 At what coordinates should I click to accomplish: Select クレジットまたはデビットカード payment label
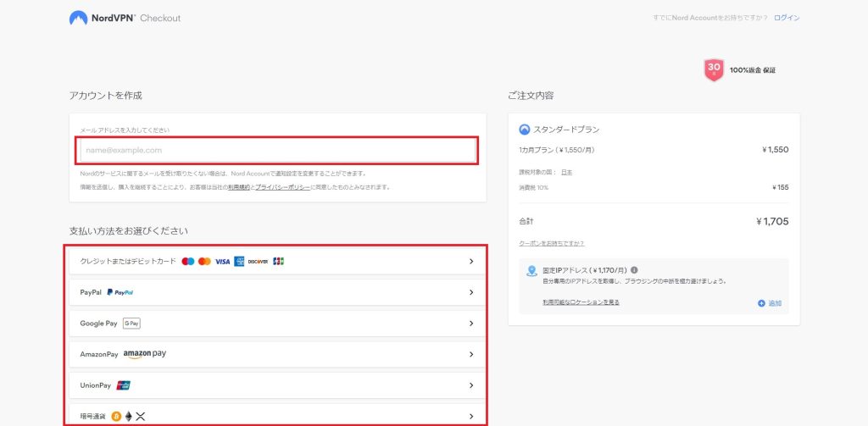click(x=128, y=261)
